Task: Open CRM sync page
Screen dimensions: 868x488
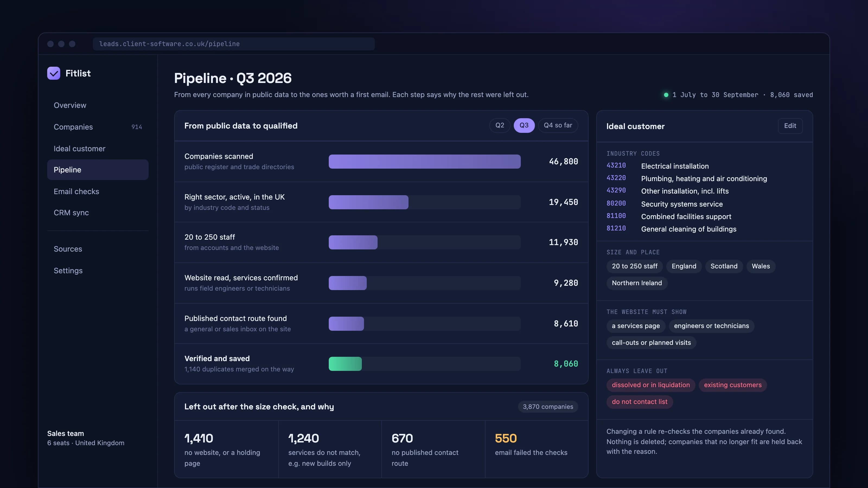Action: 98,213
